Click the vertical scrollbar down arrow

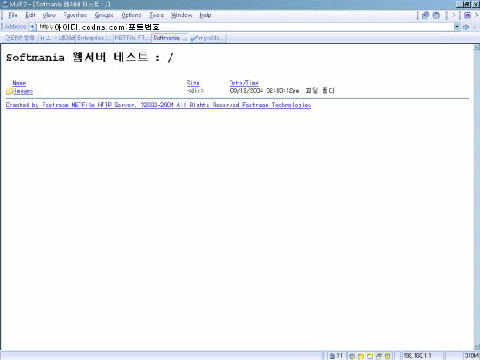point(477,347)
